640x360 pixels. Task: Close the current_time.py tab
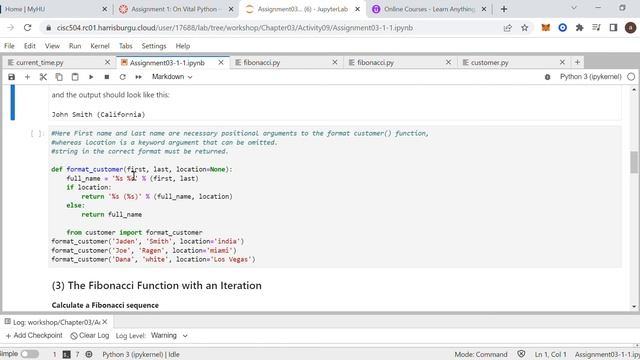[x=107, y=62]
